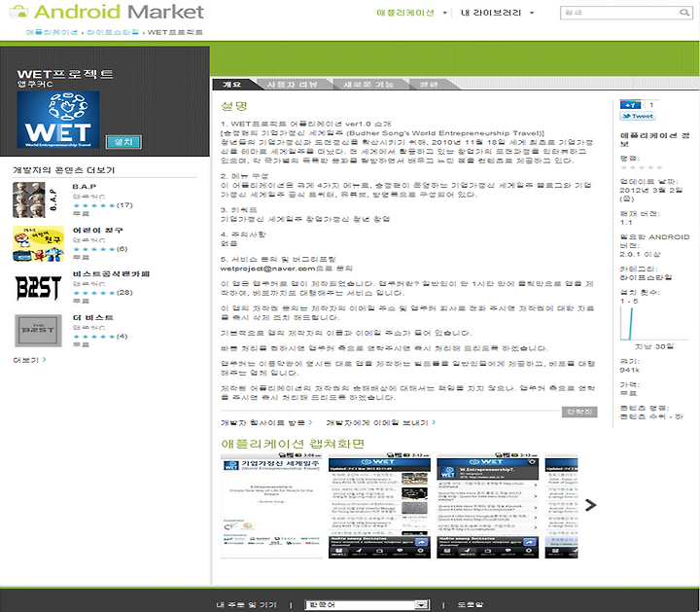Open first screenshot showing 기업가정신 세계일주

coord(271,505)
